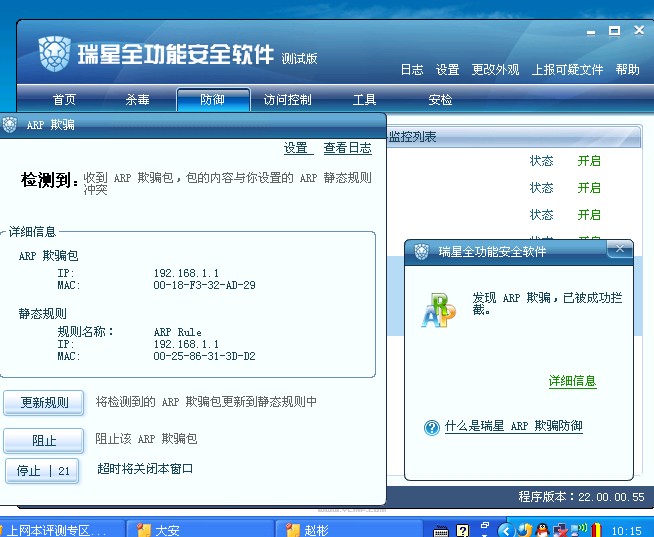Screen dimensions: 654x537
Task: Close the Rising main window
Action: [639, 30]
